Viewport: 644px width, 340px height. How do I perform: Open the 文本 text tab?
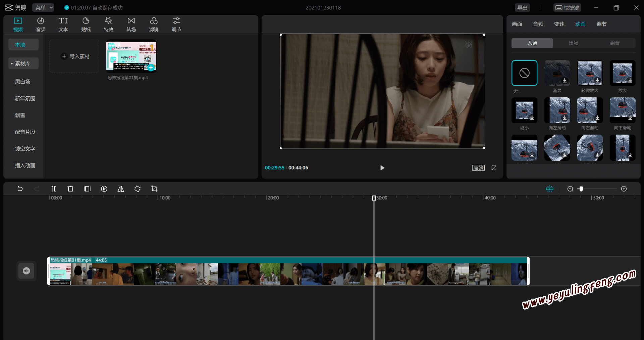pyautogui.click(x=63, y=25)
